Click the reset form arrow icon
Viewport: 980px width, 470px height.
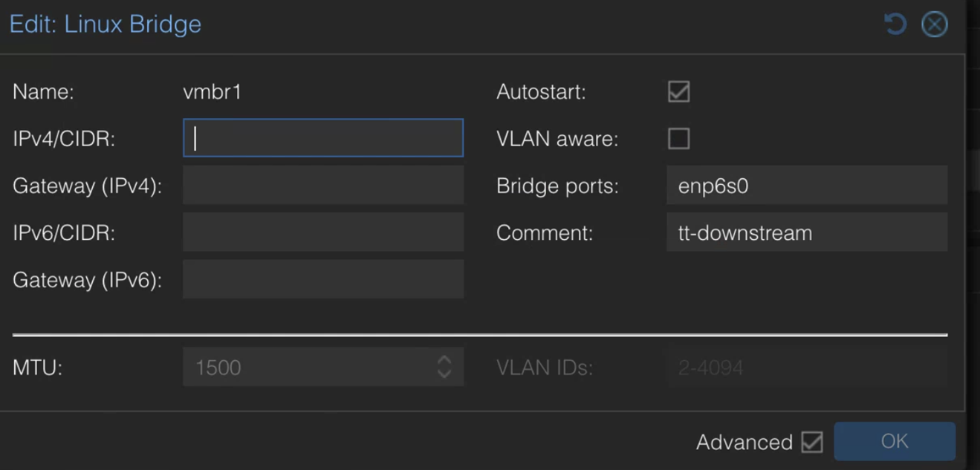895,24
